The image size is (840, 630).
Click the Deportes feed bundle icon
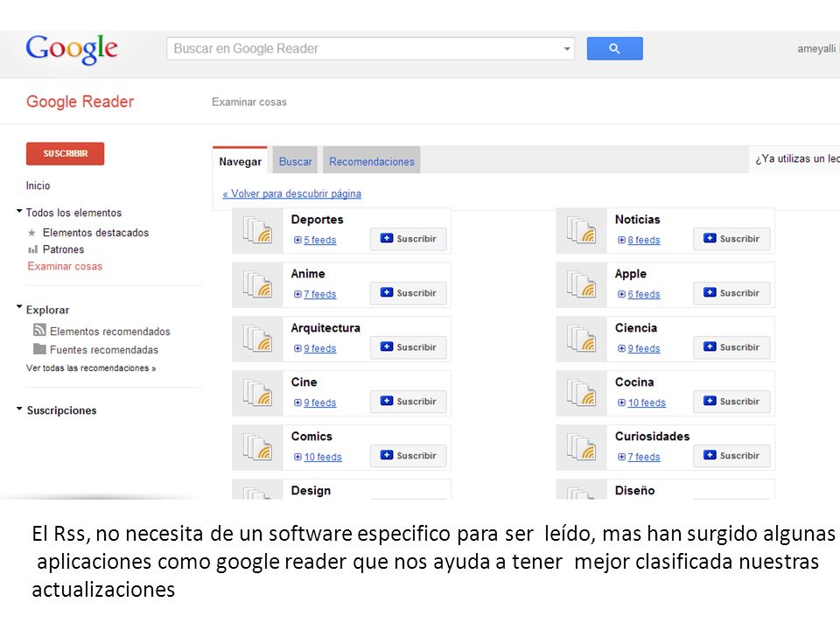tap(257, 230)
